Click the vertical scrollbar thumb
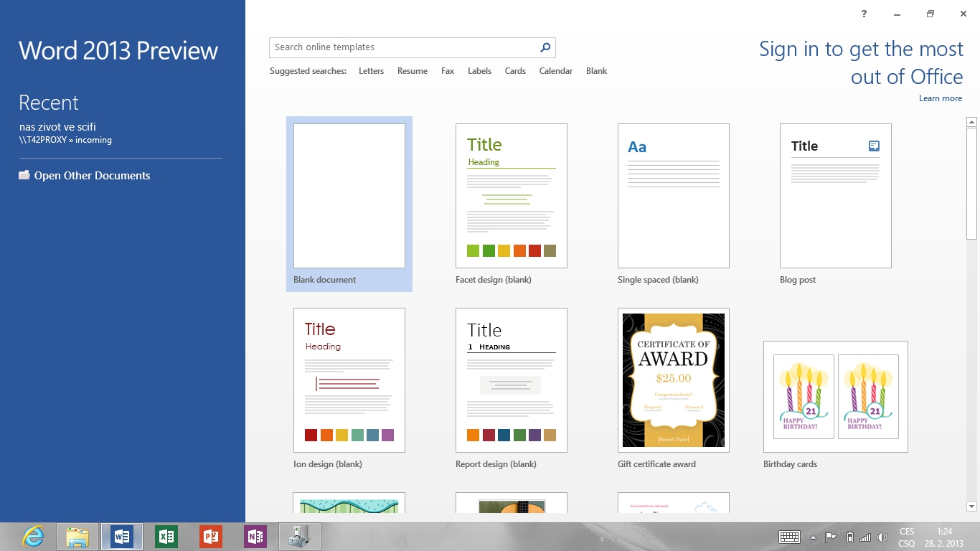 click(x=972, y=184)
